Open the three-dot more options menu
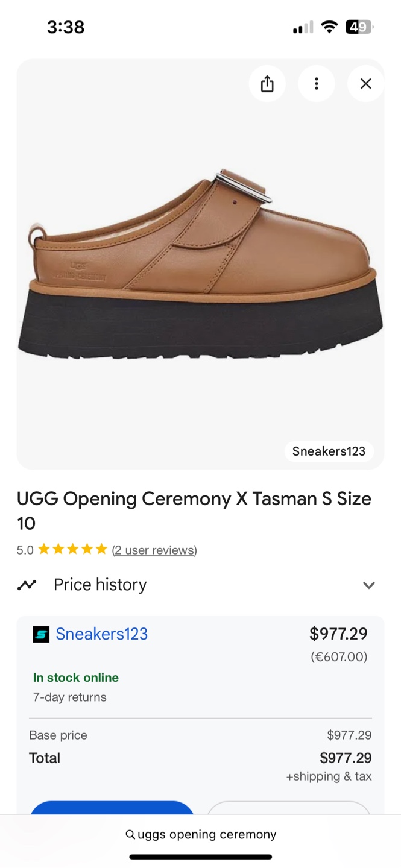Image resolution: width=401 pixels, height=868 pixels. (316, 84)
